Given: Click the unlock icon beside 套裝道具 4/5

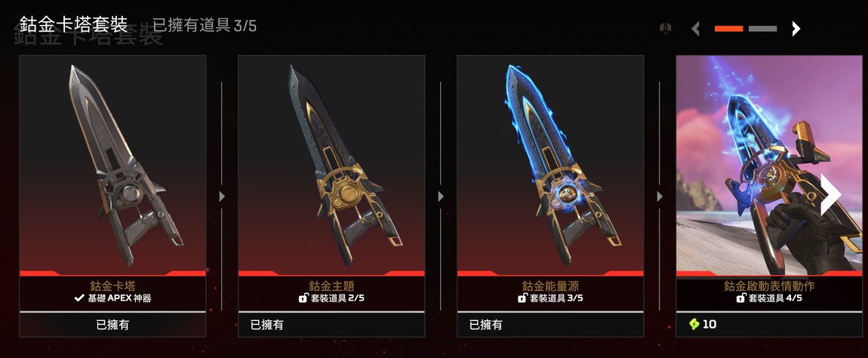Looking at the screenshot, I should pyautogui.click(x=740, y=298).
